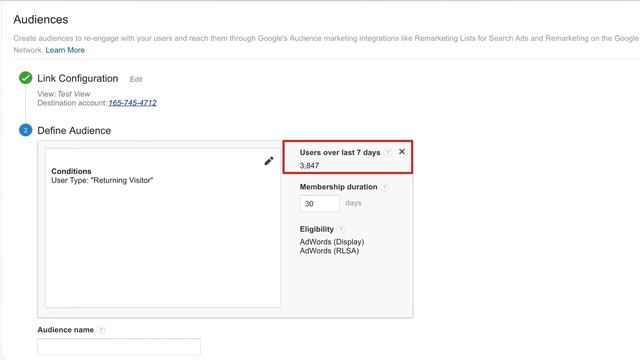
Task: Click the User Type "Returning Visitor" text
Action: pos(102,180)
